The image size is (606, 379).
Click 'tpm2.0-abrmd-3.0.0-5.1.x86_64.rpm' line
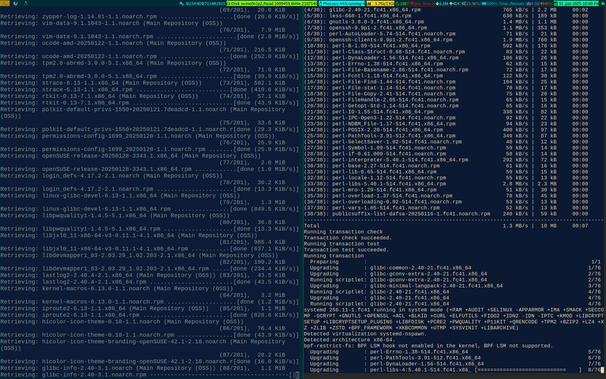(150, 76)
